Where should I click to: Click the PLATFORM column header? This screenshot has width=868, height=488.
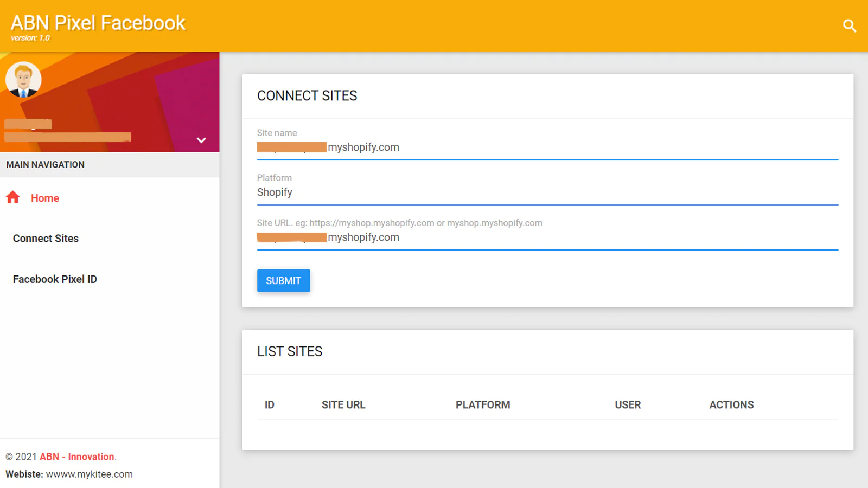[483, 404]
